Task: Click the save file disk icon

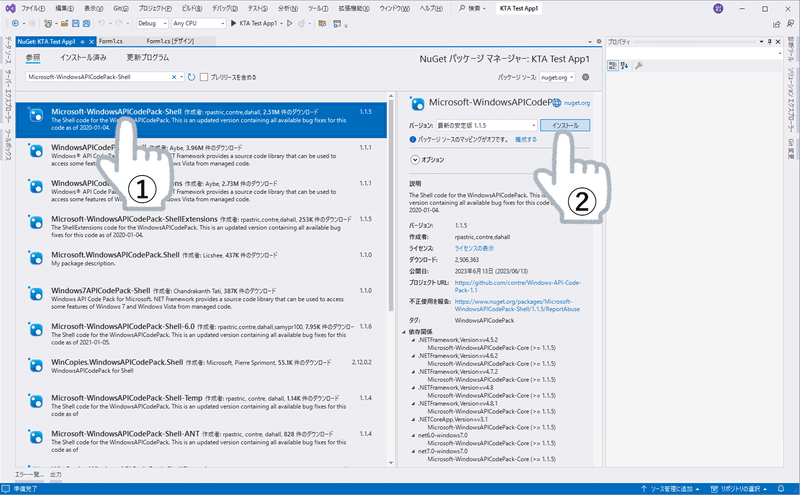Action: tap(76, 23)
